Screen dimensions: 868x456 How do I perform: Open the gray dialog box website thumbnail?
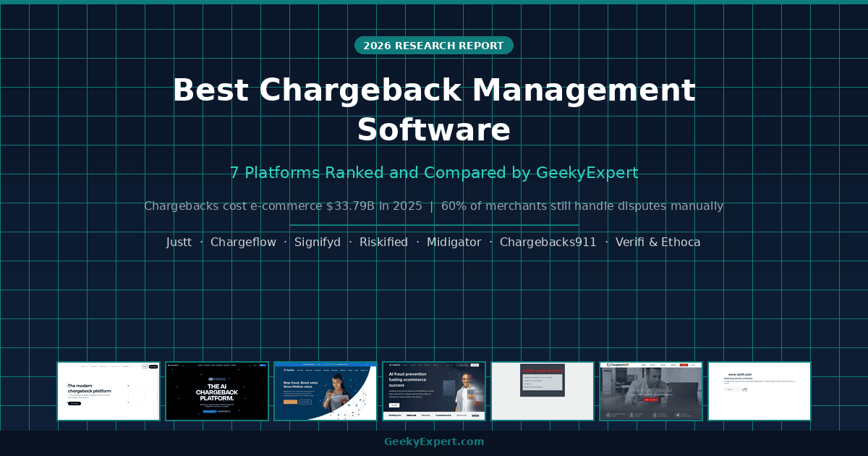pyautogui.click(x=542, y=391)
